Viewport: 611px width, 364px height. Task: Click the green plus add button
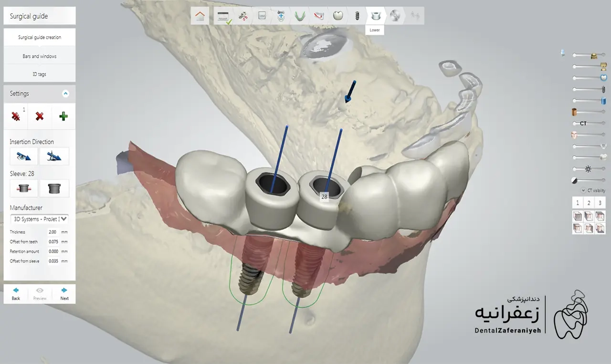click(63, 116)
